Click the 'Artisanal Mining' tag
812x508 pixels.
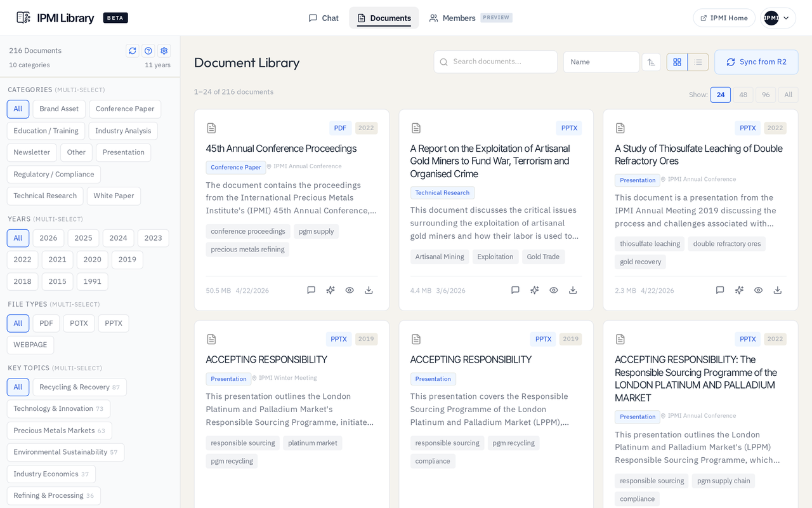click(440, 257)
